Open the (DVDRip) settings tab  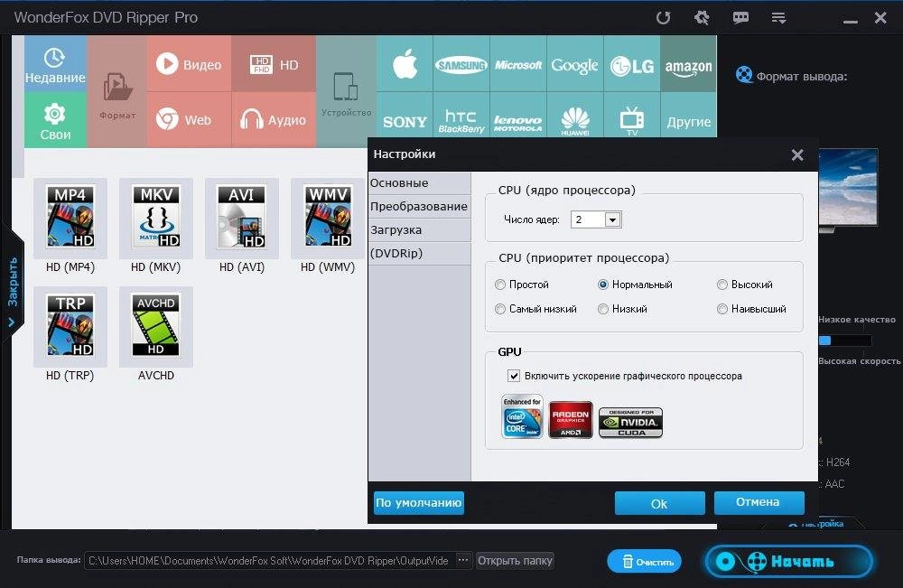pyautogui.click(x=419, y=254)
